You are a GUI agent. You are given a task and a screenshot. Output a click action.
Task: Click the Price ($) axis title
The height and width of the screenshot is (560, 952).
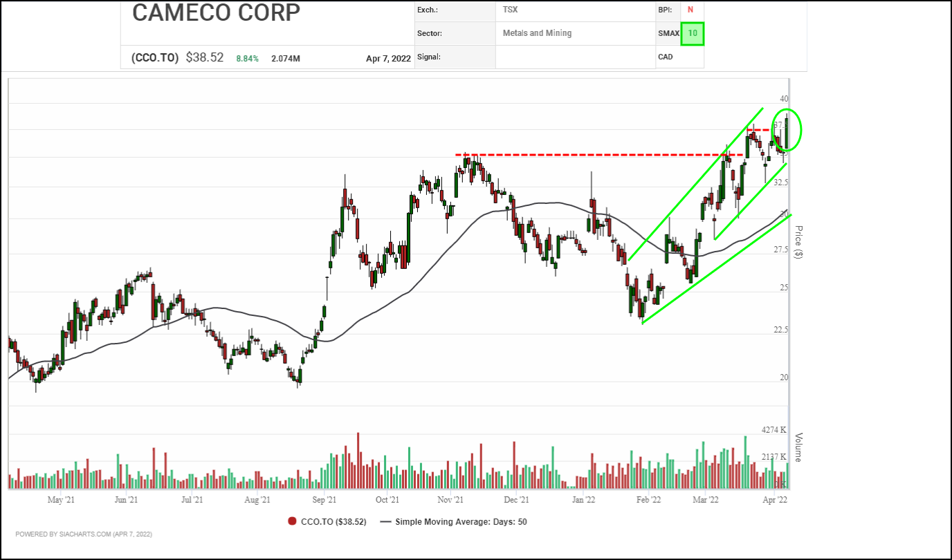(x=798, y=242)
